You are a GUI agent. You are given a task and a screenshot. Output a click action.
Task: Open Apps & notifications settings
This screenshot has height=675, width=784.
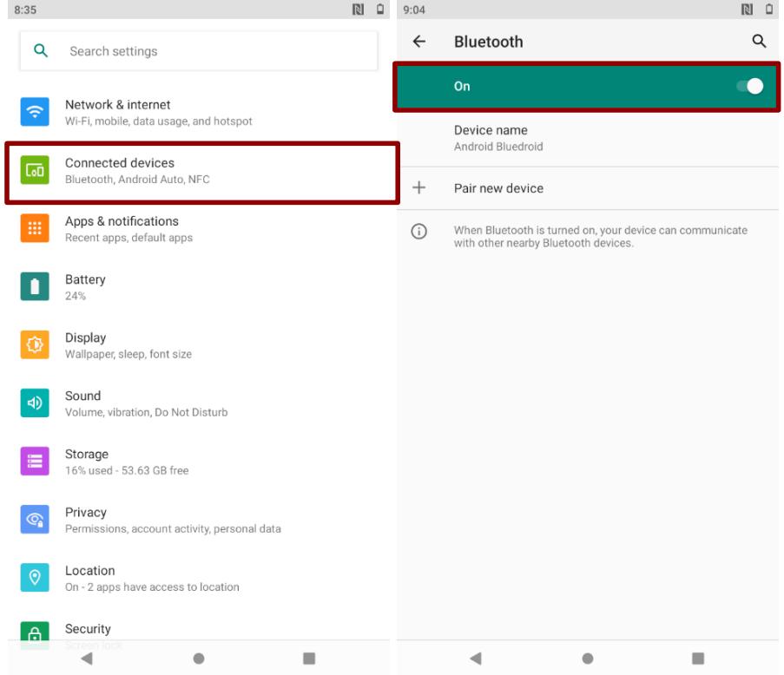click(199, 229)
